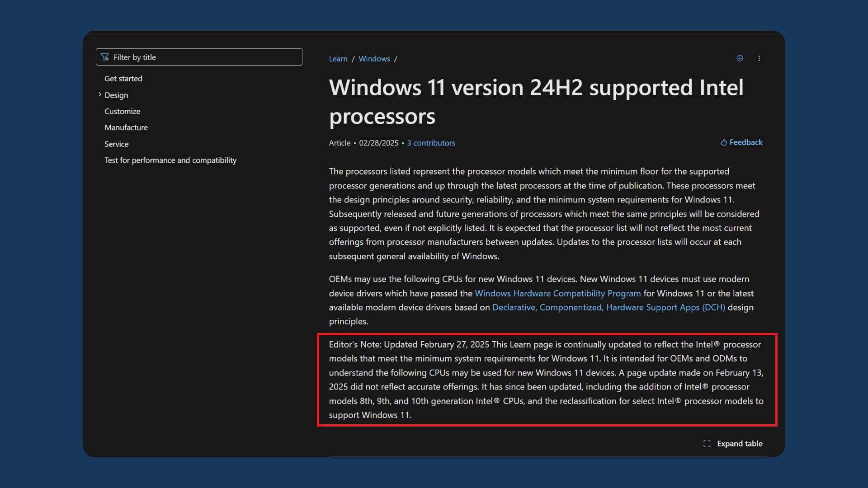Click the article date 02/28/2025
This screenshot has height=488, width=868.
379,143
